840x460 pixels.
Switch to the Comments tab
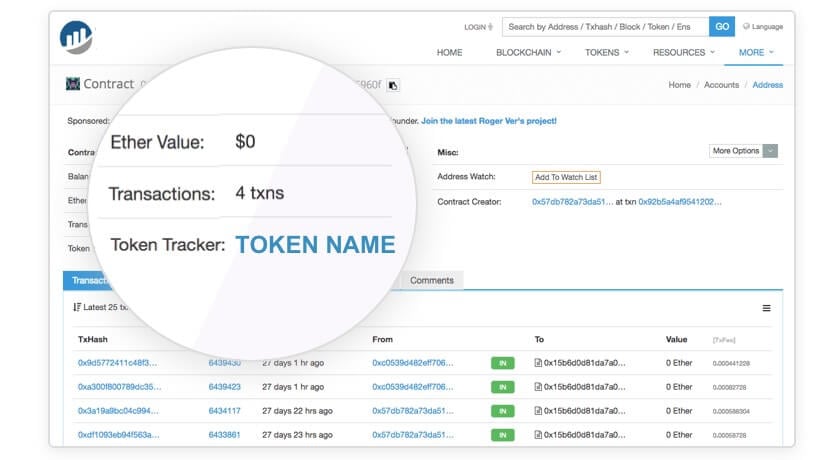(x=432, y=280)
